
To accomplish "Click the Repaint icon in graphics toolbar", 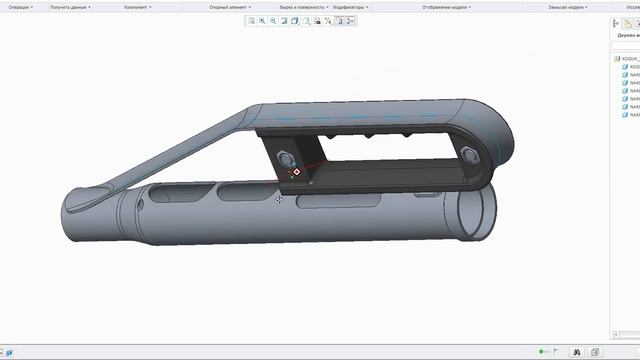I will (x=284, y=21).
